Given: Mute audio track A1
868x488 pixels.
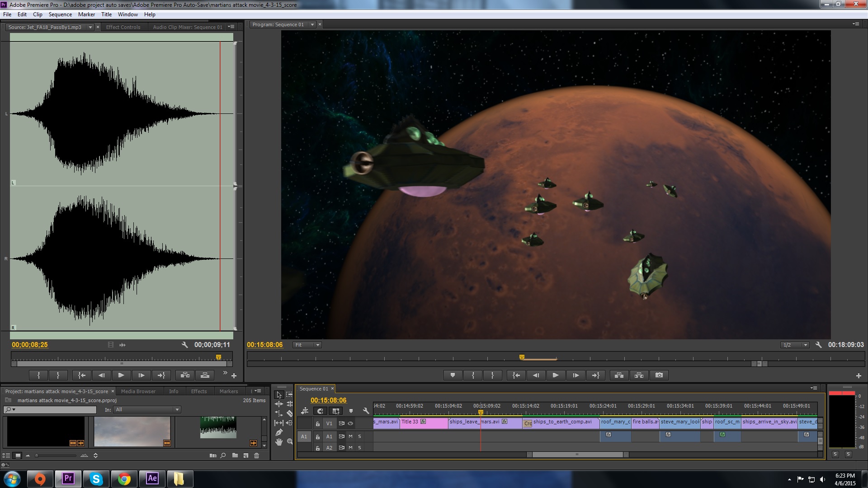Looking at the screenshot, I should [350, 436].
